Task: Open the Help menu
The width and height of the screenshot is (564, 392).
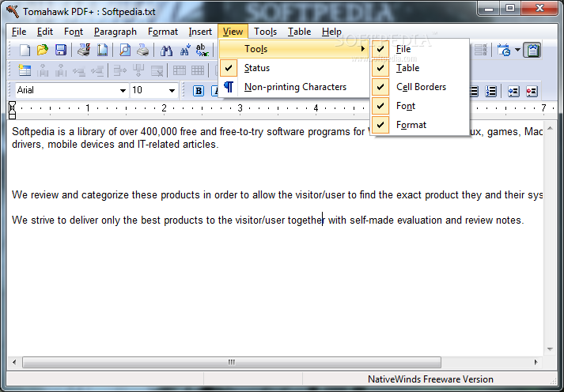Action: point(331,32)
